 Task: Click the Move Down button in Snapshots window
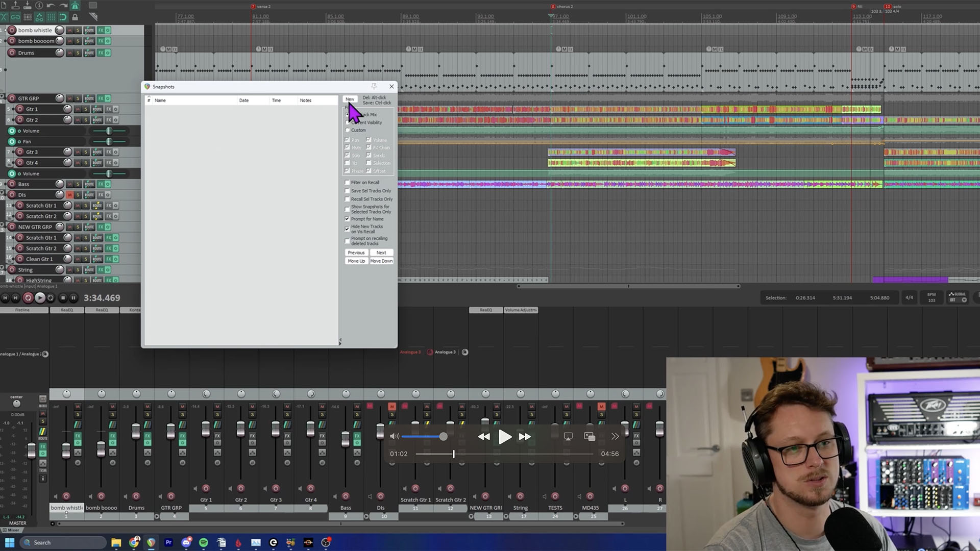point(381,261)
